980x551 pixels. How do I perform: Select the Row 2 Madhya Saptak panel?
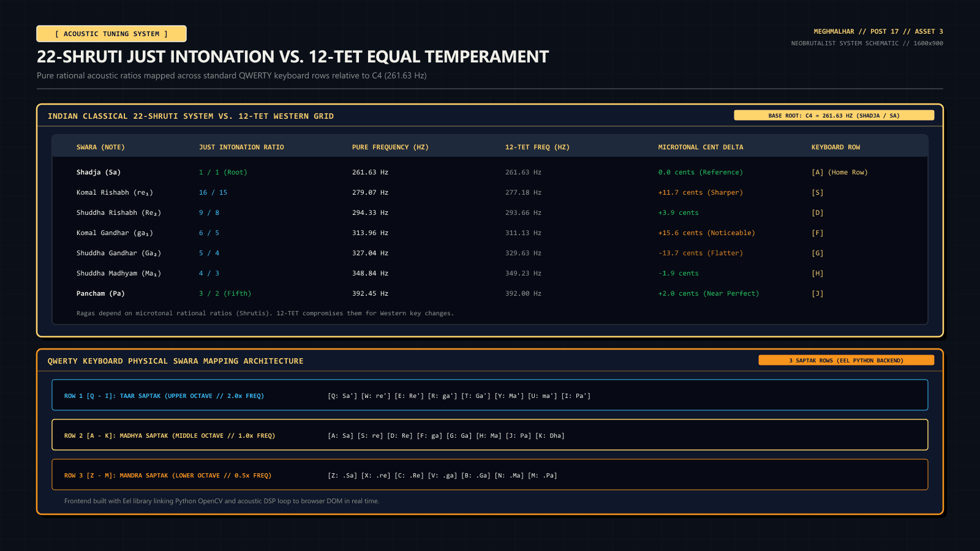pos(490,435)
